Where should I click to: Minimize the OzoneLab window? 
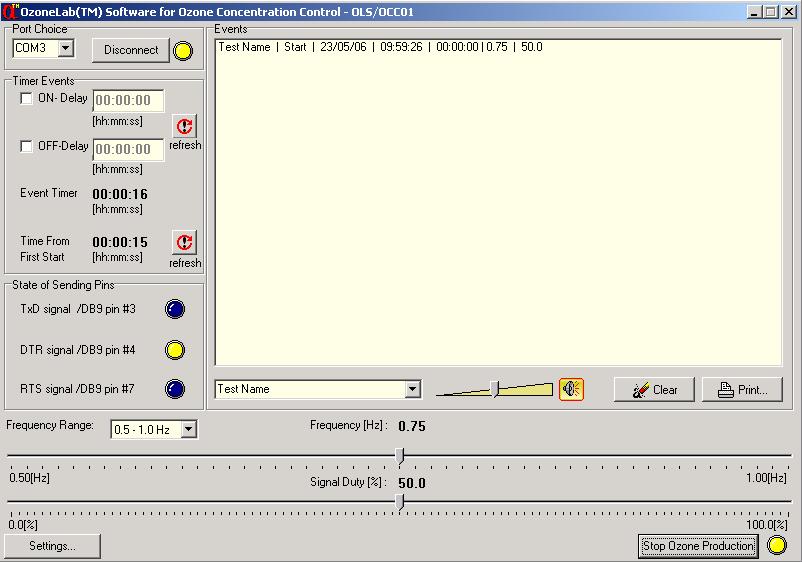coord(753,12)
